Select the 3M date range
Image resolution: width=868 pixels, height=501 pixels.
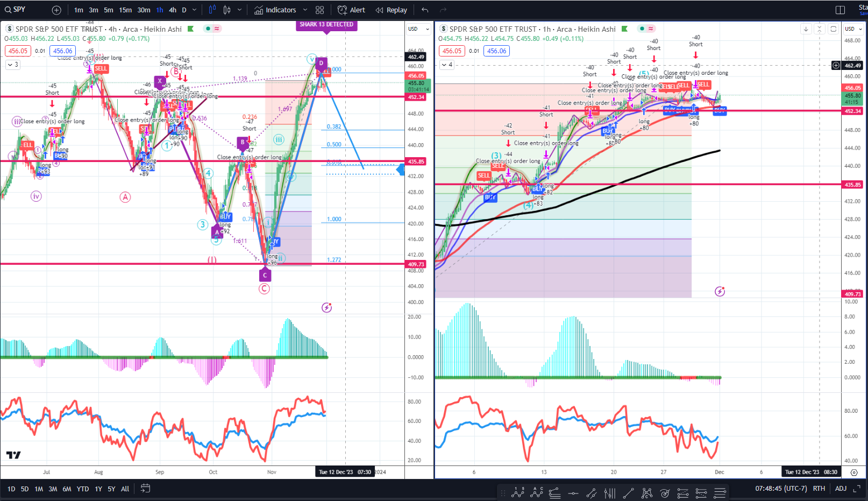pos(53,489)
